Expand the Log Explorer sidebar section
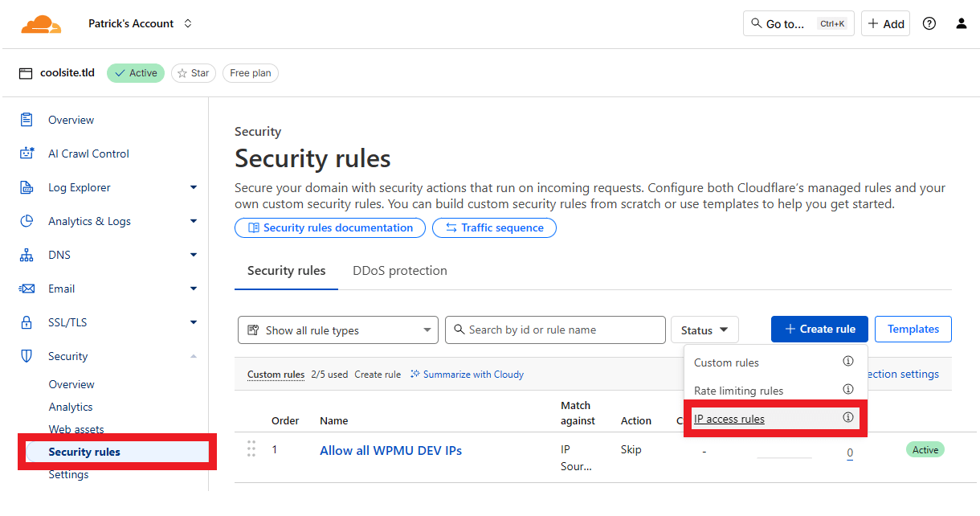 pos(193,187)
